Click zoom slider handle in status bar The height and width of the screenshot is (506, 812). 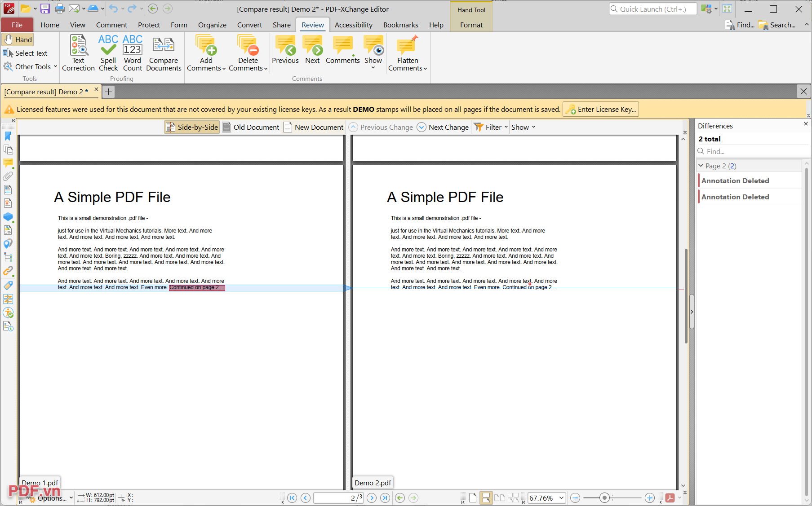604,498
